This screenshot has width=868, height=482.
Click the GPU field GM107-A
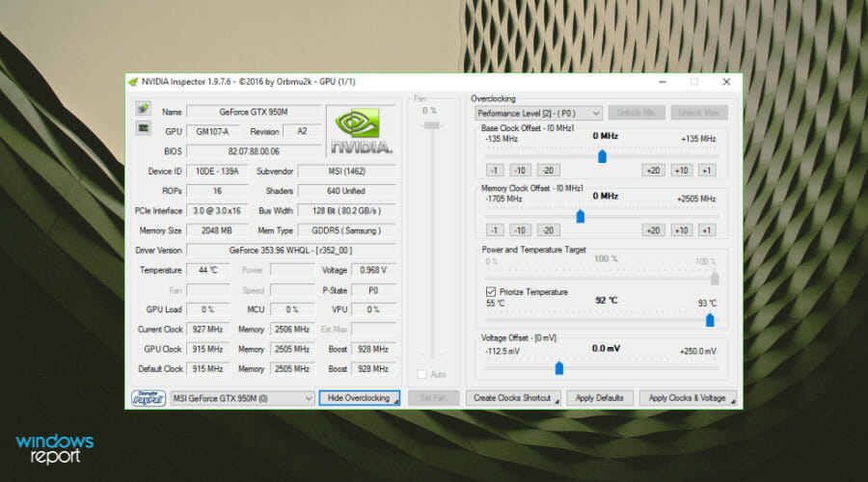pyautogui.click(x=213, y=131)
